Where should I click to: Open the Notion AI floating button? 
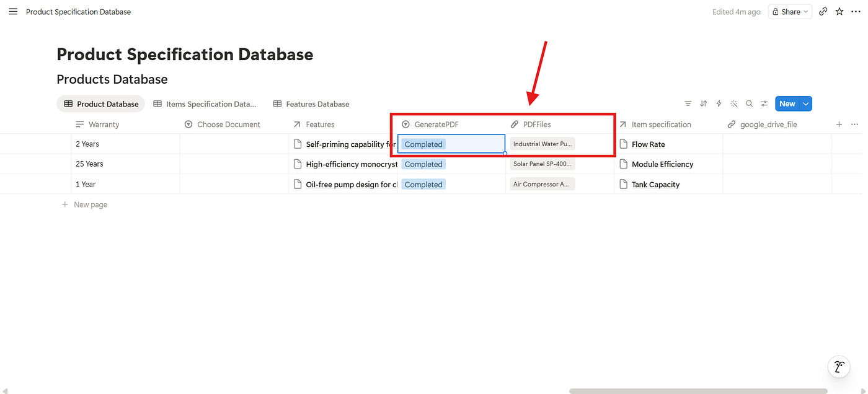[839, 367]
